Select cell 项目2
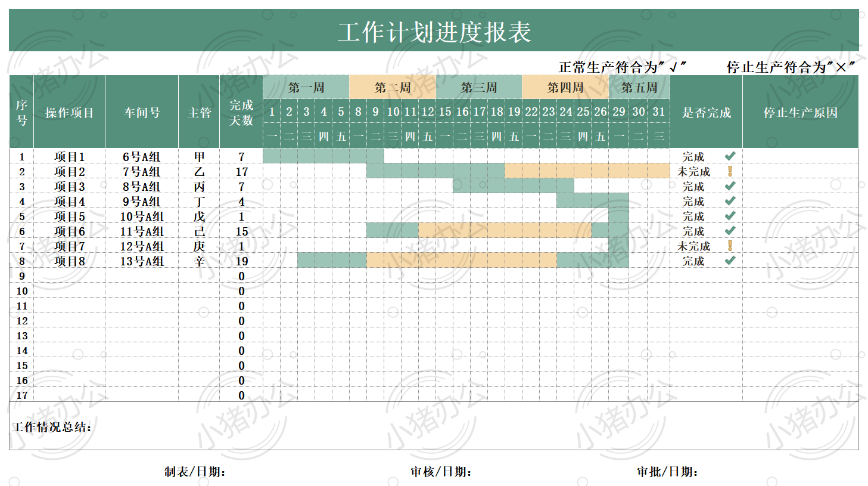Image resolution: width=868 pixels, height=486 pixels. click(70, 171)
